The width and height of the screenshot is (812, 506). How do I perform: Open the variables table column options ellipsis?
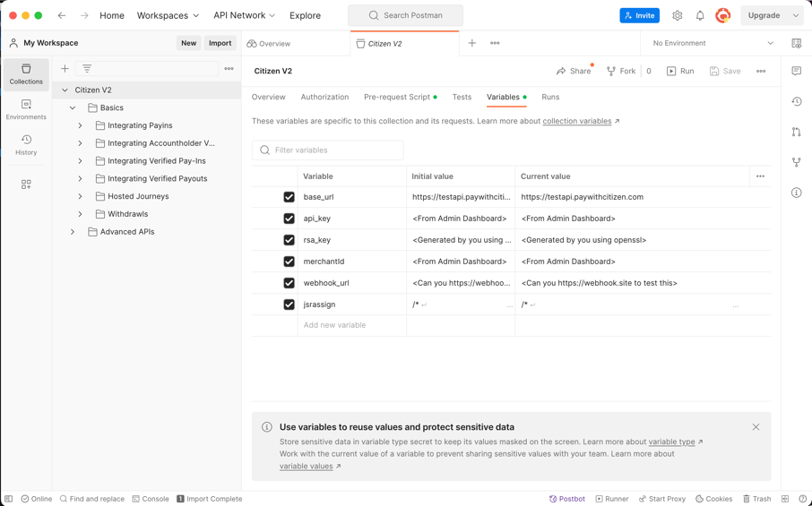760,176
